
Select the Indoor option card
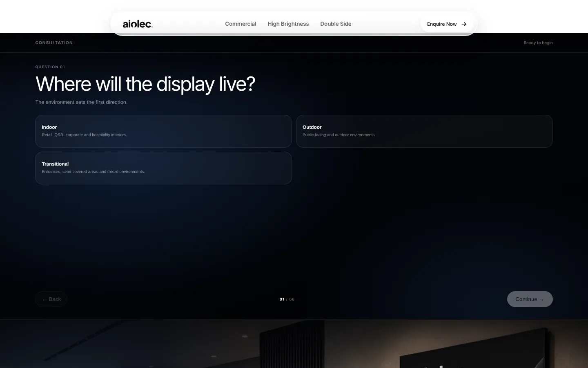coord(163,131)
